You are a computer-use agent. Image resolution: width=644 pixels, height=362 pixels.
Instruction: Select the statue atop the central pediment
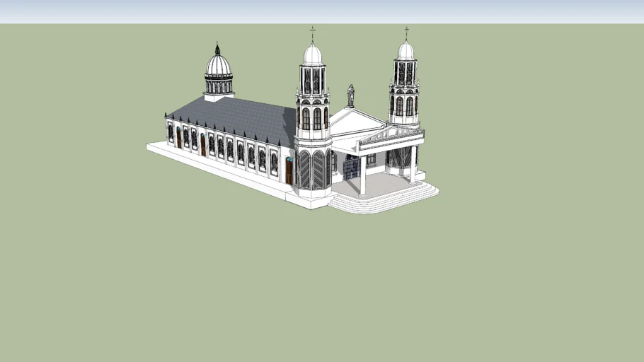point(350,95)
